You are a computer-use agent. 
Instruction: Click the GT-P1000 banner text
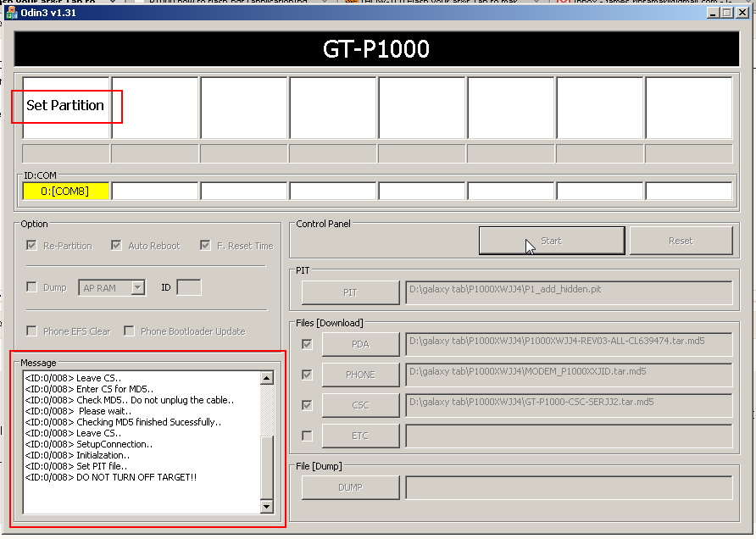[376, 49]
